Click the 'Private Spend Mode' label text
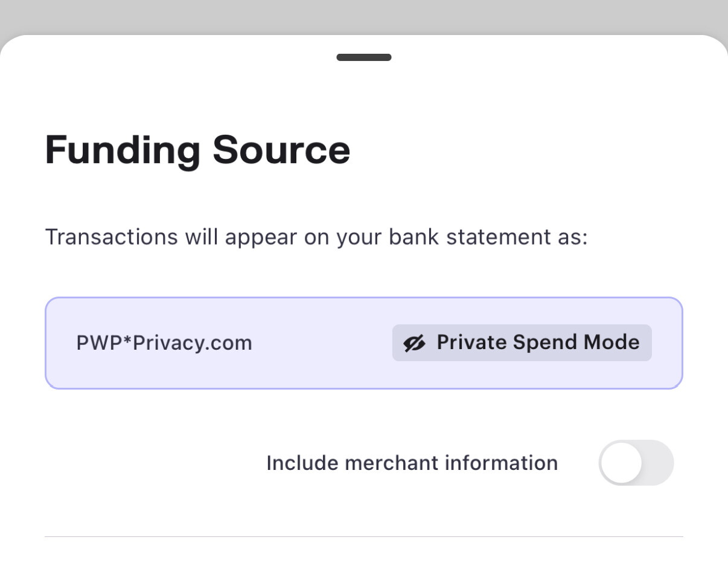The height and width of the screenshot is (569, 728). [x=537, y=342]
